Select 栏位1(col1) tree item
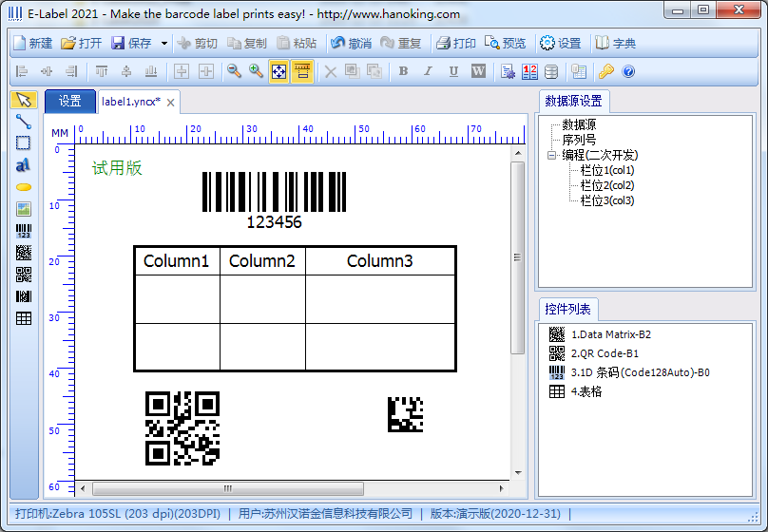The height and width of the screenshot is (532, 768). pos(607,170)
